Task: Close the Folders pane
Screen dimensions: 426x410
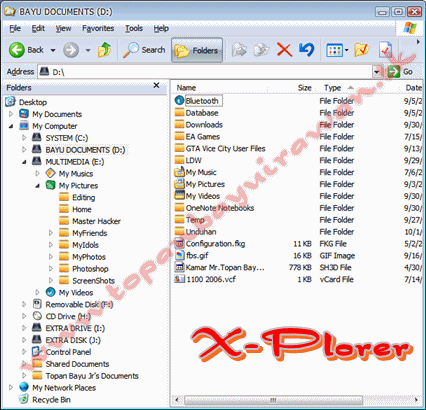Action: 156,85
